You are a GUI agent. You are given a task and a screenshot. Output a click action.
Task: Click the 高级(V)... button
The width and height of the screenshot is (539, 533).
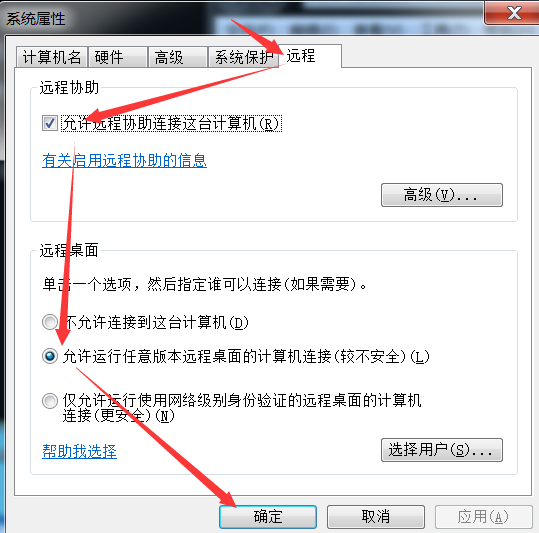pos(442,195)
